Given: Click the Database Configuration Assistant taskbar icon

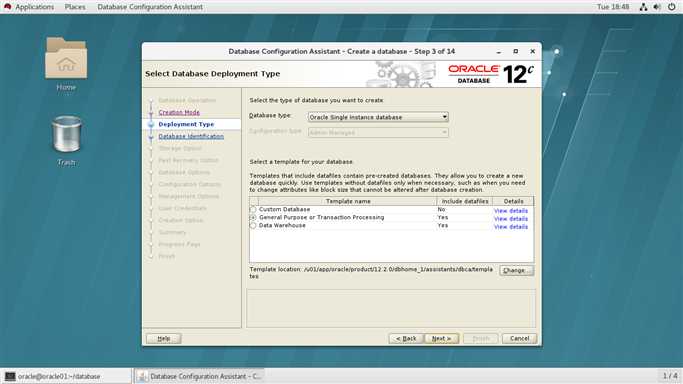Looking at the screenshot, I should pyautogui.click(x=142, y=376).
